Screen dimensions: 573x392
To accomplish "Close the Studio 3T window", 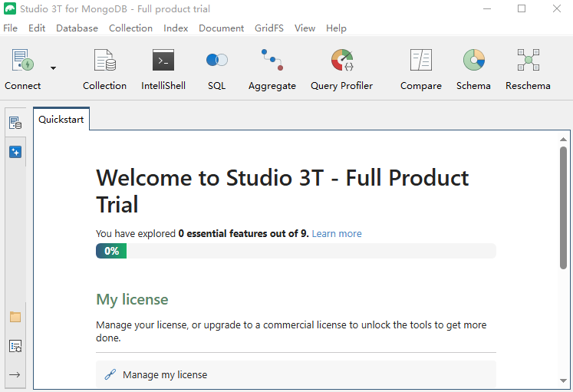I will click(557, 8).
